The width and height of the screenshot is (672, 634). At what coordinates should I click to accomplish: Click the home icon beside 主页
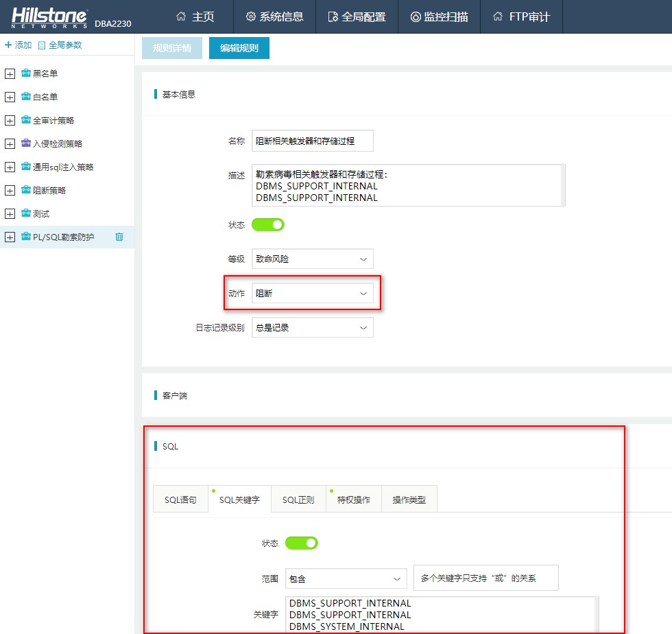coord(181,16)
